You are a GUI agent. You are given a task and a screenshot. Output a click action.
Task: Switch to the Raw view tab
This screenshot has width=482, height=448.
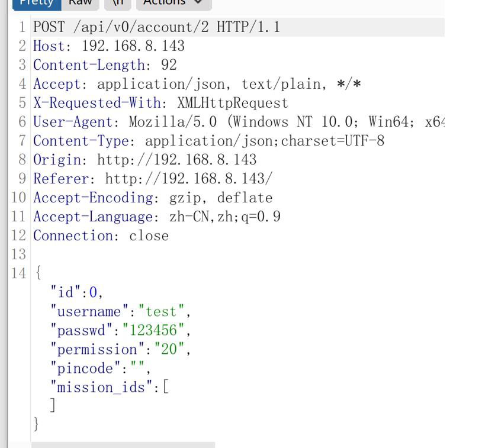tap(80, 4)
